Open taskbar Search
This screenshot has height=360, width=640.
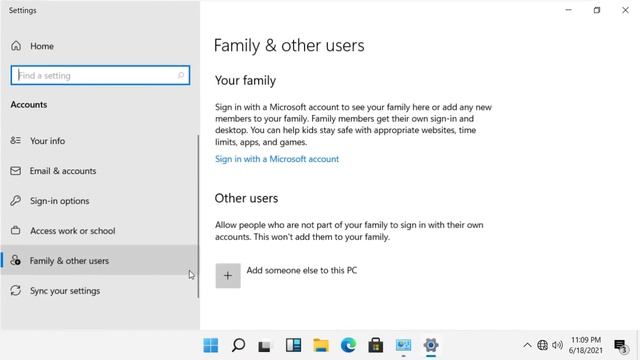click(x=238, y=345)
